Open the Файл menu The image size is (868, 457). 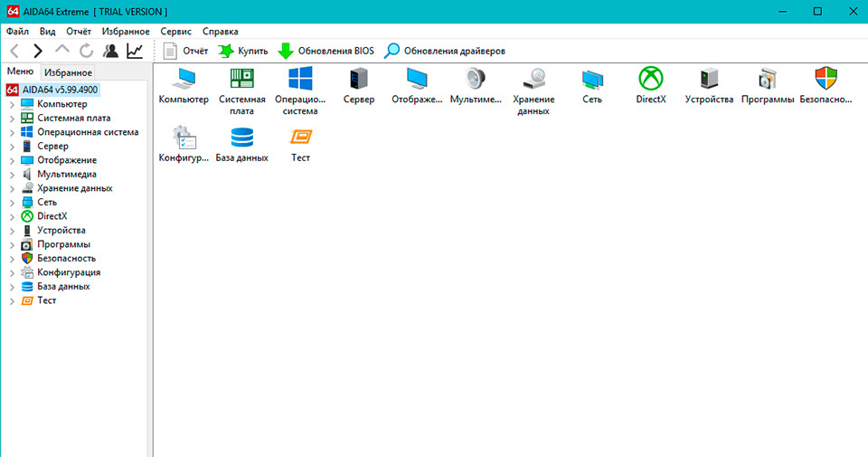pyautogui.click(x=18, y=32)
